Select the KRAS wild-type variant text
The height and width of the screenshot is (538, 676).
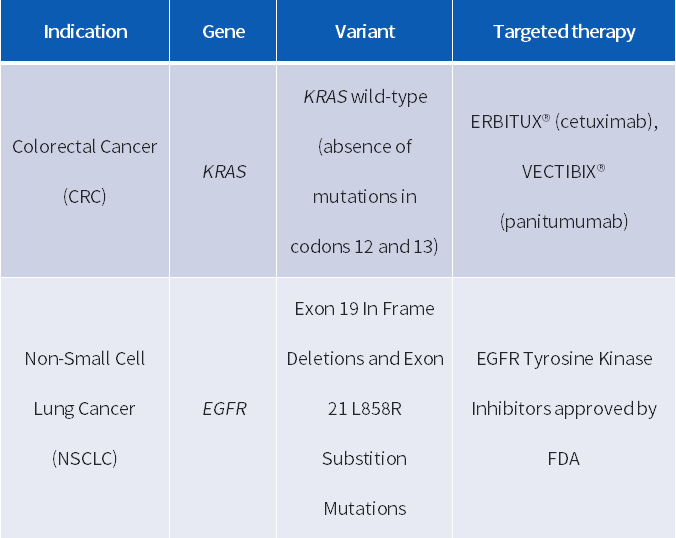366,97
